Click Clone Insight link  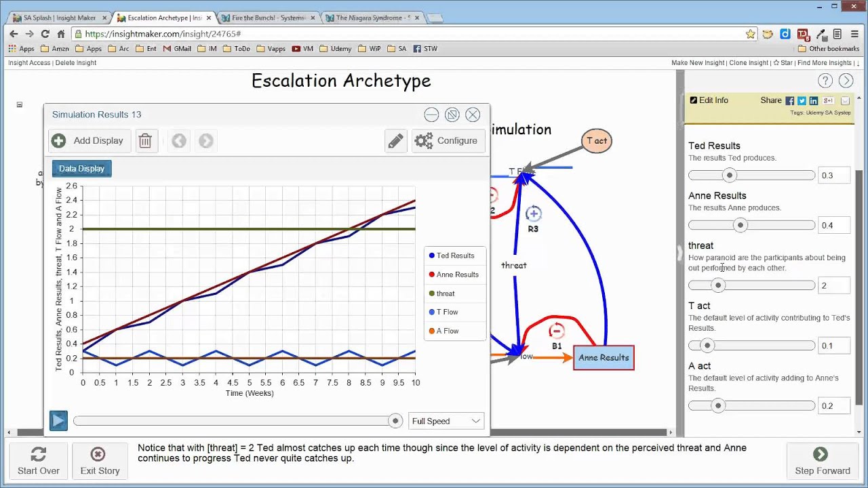pos(749,63)
